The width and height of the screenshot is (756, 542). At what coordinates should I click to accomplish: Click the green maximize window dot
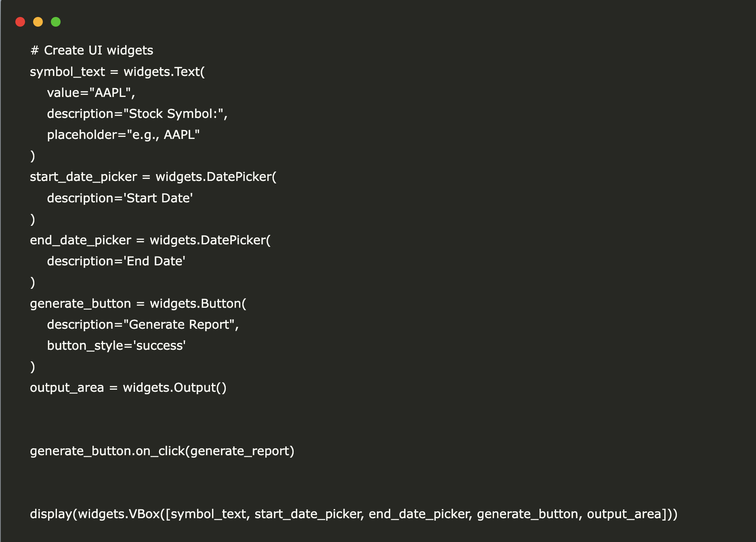coord(56,22)
